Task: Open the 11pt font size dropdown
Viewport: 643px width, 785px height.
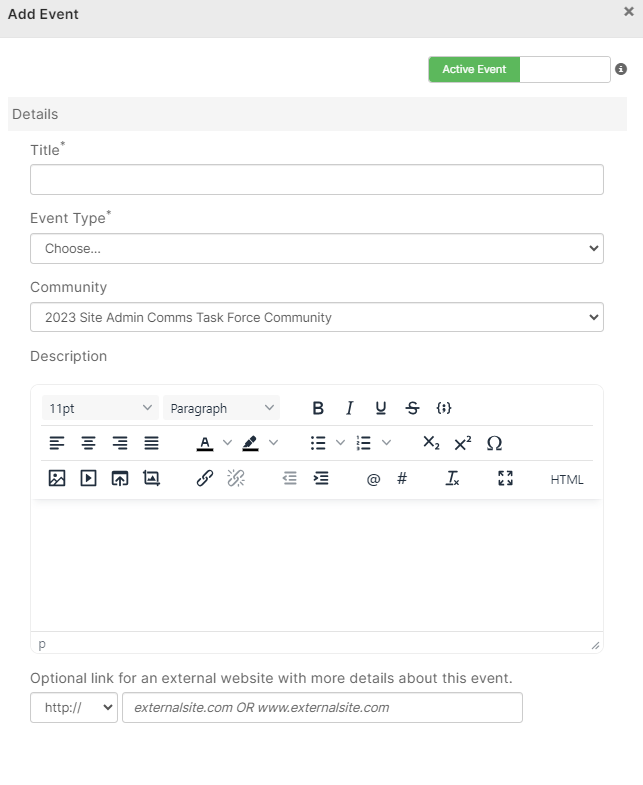Action: pyautogui.click(x=100, y=408)
